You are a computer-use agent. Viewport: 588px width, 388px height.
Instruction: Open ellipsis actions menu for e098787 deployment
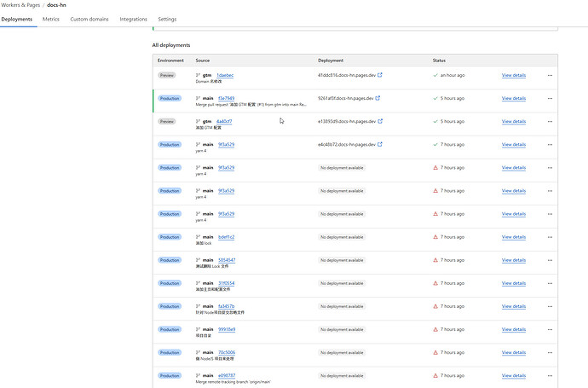click(550, 375)
